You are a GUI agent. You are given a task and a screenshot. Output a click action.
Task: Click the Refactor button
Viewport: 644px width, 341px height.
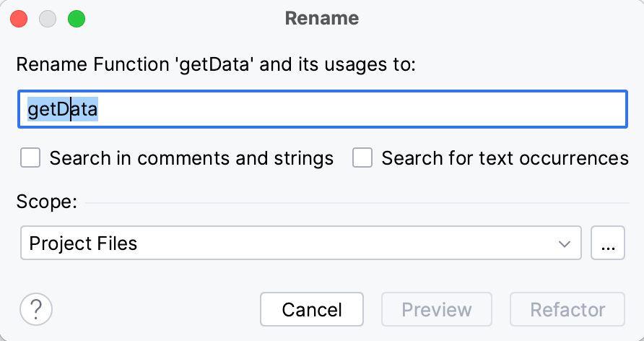[x=567, y=310]
